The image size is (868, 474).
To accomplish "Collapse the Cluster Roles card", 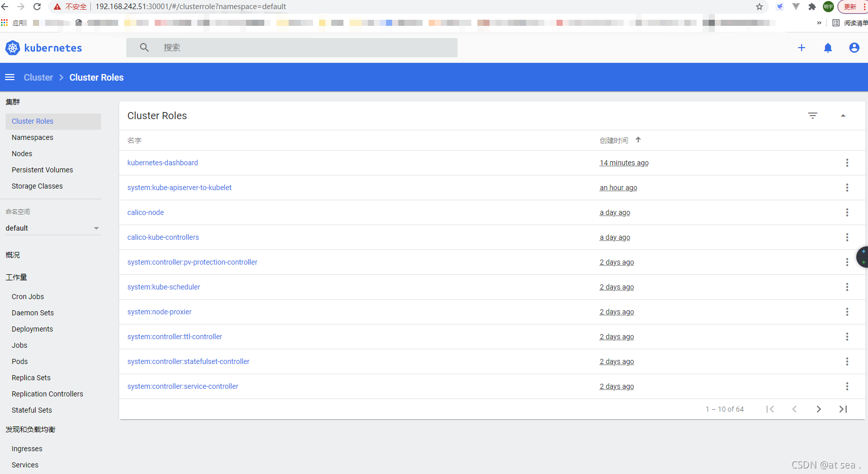I will point(843,116).
